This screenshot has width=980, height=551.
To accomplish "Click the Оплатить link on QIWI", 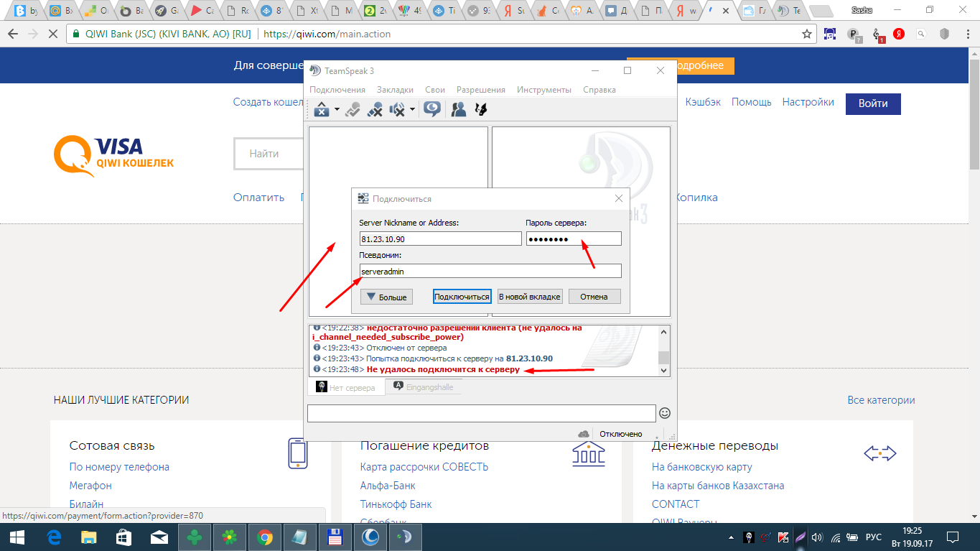I will pos(258,198).
